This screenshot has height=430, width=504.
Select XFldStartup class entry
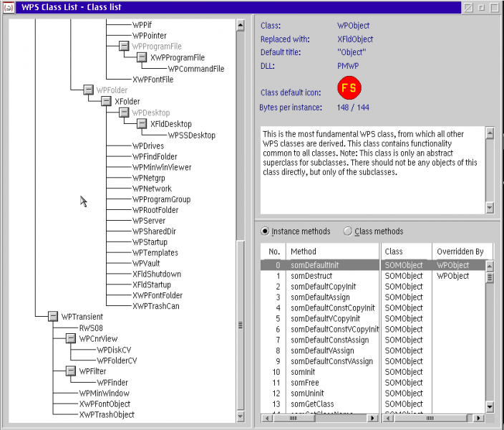(151, 285)
